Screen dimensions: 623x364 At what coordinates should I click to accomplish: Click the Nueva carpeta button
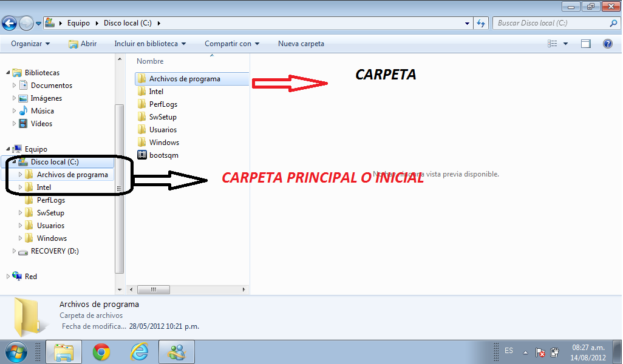point(301,44)
